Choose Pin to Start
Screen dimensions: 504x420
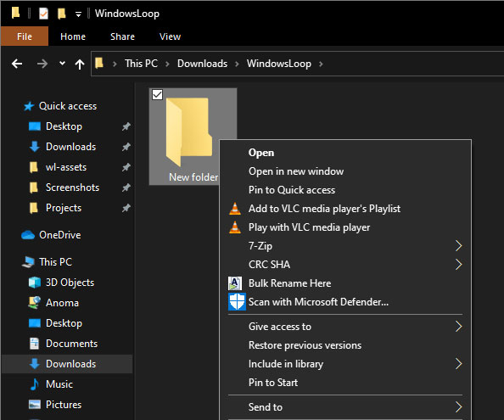[345, 383]
